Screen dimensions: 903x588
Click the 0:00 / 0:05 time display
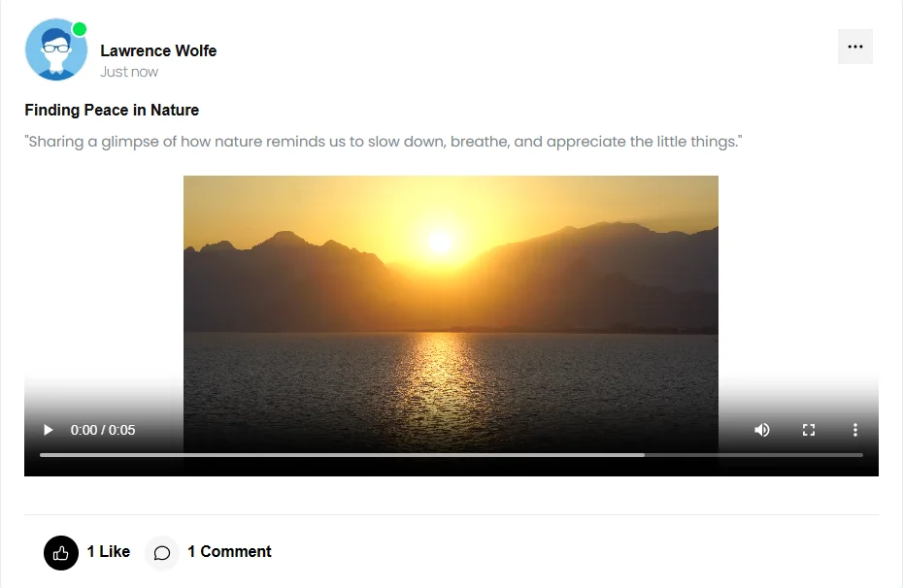tap(103, 430)
